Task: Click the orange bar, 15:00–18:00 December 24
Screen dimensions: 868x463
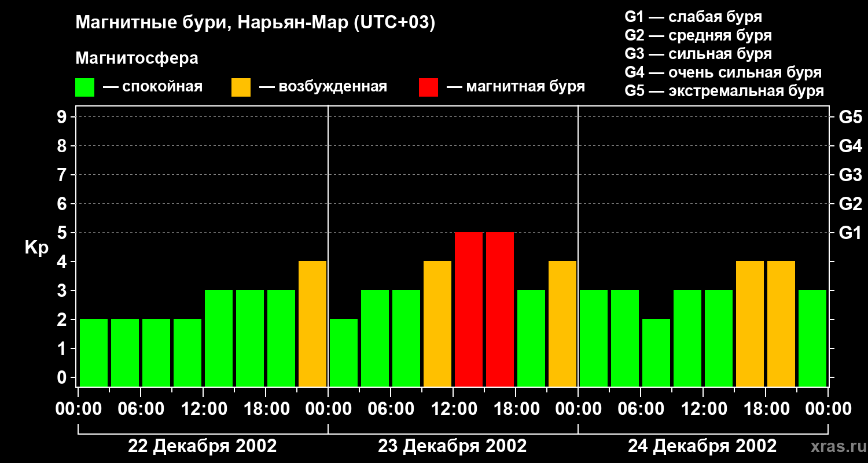Action: [750, 324]
